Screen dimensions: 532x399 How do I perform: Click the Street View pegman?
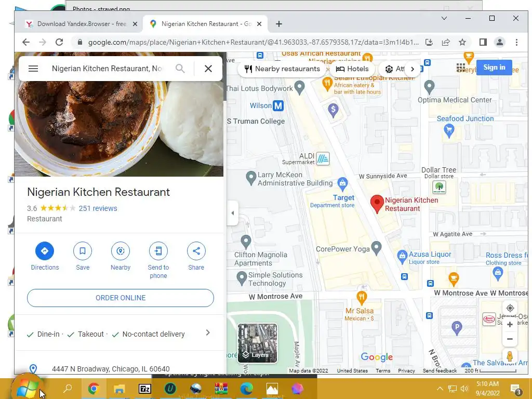point(510,356)
